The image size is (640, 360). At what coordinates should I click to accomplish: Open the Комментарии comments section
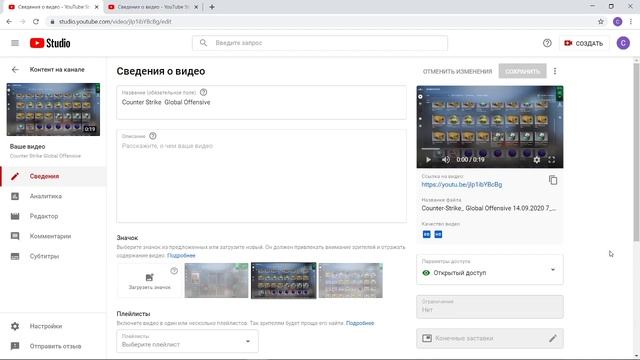[x=53, y=236]
